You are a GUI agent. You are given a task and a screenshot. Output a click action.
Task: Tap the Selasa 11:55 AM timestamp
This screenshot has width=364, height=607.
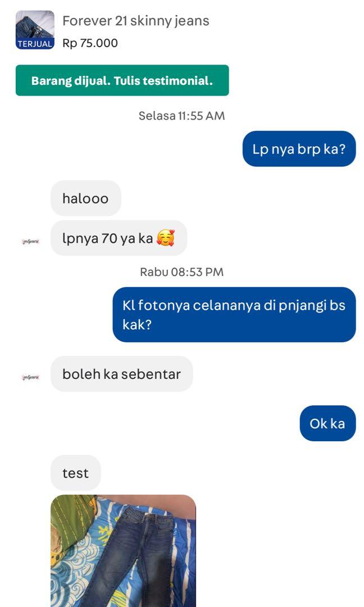(x=182, y=116)
